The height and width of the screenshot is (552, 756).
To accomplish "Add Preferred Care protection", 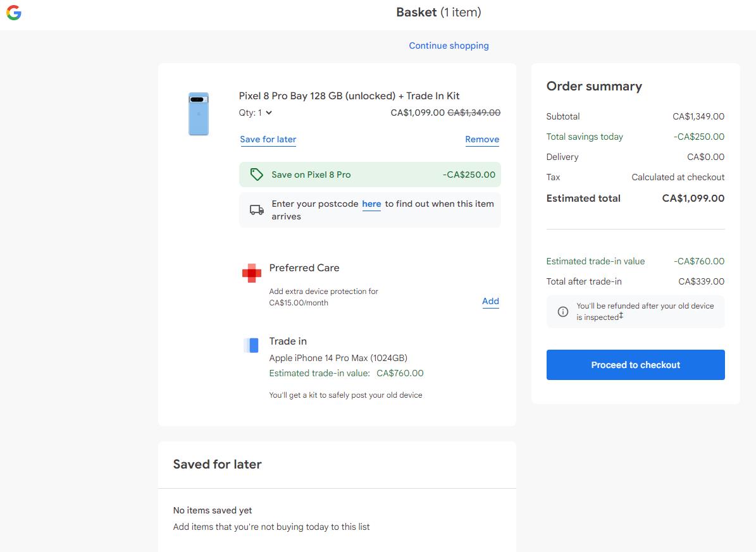I will pos(490,302).
